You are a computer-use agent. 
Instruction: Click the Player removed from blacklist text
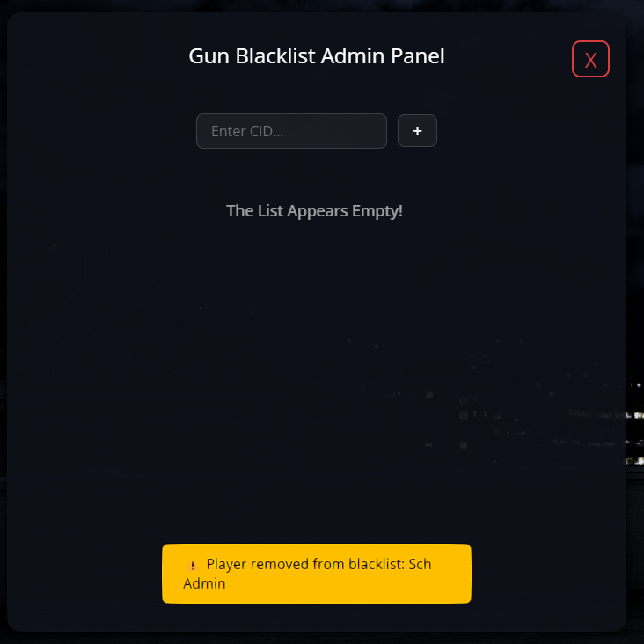click(305, 564)
